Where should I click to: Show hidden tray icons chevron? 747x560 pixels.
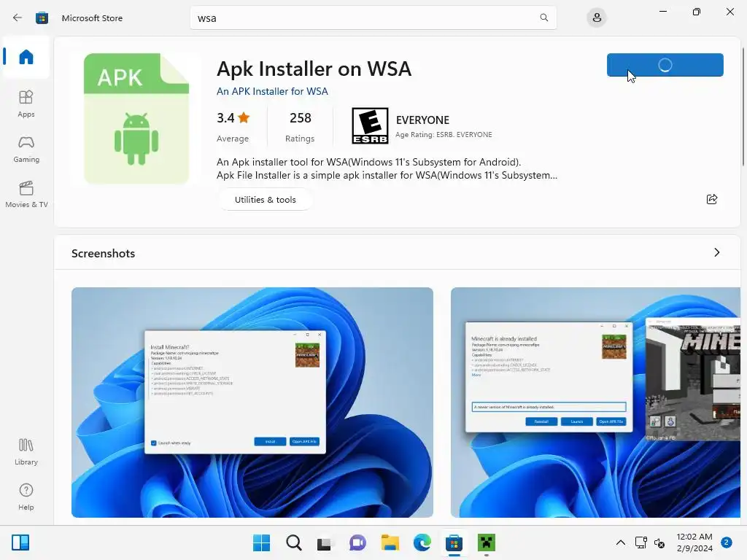(x=620, y=542)
